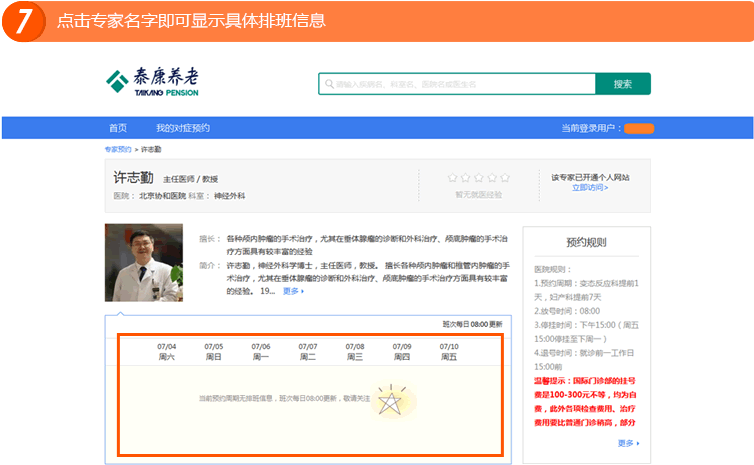The image size is (754, 465).
Task: Focus the disease and doctor search field
Action: pyautogui.click(x=457, y=84)
